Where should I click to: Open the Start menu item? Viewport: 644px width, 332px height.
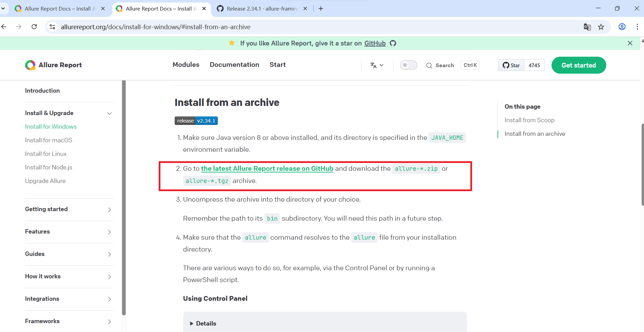pos(278,64)
